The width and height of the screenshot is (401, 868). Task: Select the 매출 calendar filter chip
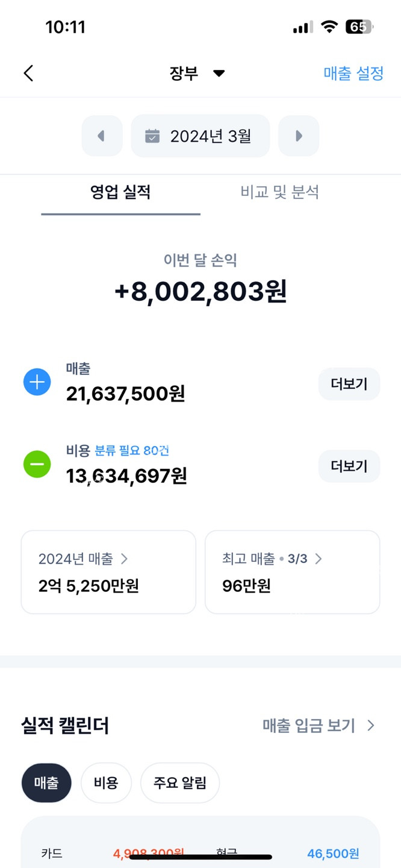click(x=46, y=783)
